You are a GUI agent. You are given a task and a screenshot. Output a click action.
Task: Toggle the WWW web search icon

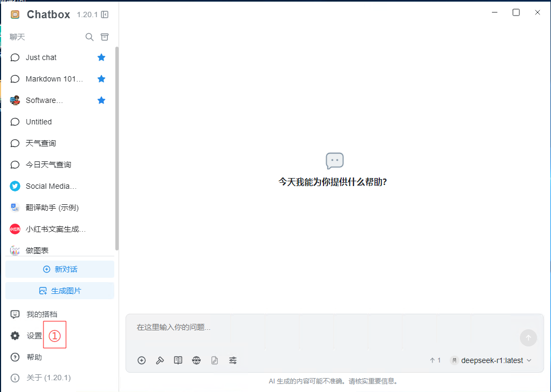[x=196, y=360]
